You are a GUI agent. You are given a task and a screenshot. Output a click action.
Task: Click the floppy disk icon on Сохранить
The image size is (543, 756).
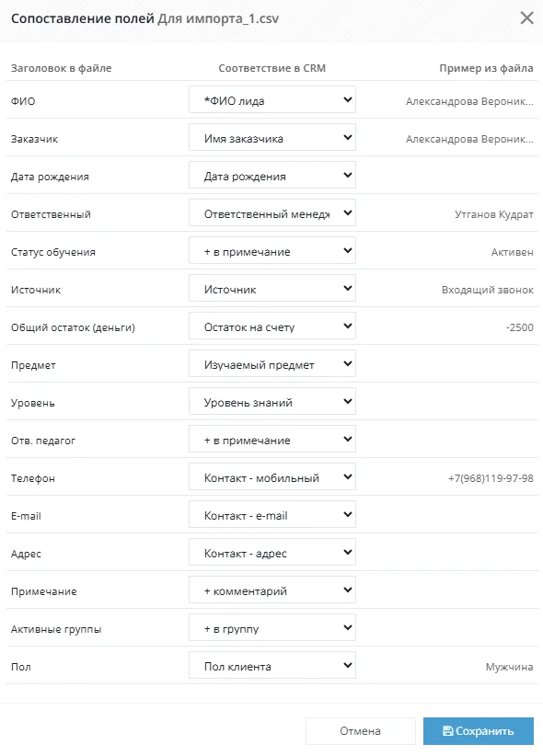point(447,731)
